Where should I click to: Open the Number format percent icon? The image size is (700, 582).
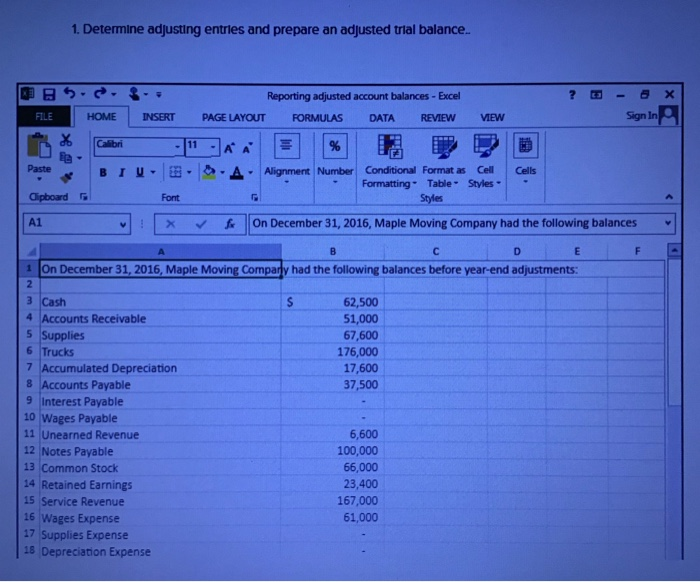click(335, 146)
